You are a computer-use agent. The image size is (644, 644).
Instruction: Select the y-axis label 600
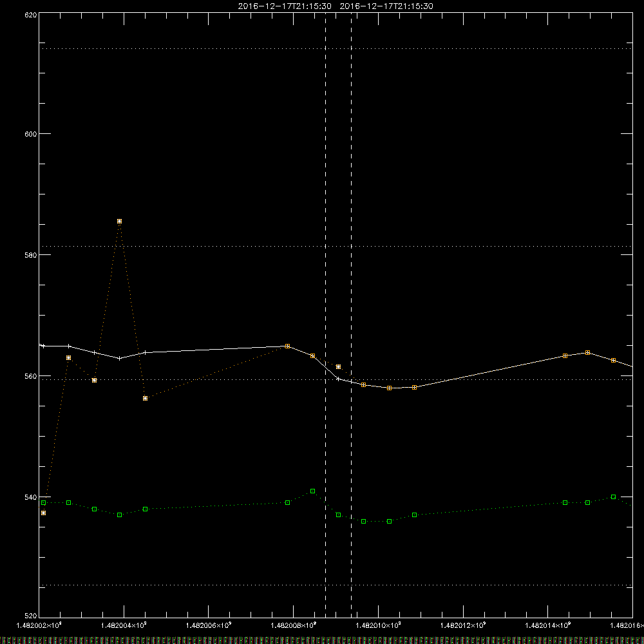(31, 134)
